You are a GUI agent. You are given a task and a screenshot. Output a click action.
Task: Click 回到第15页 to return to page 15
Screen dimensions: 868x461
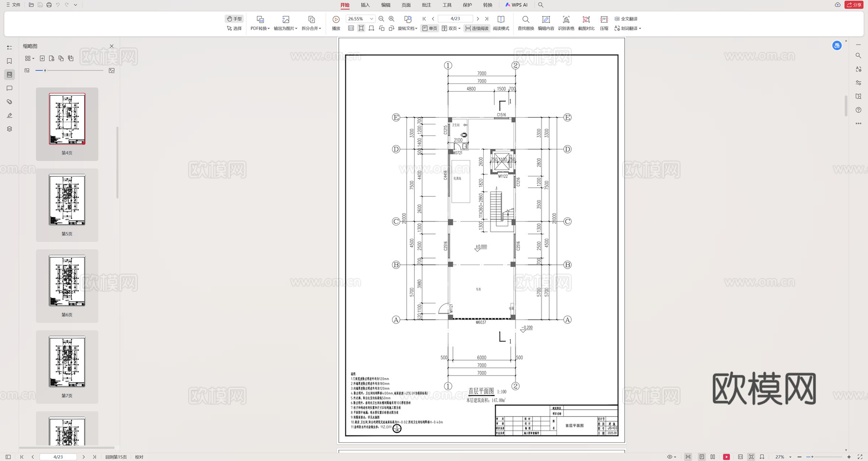116,456
